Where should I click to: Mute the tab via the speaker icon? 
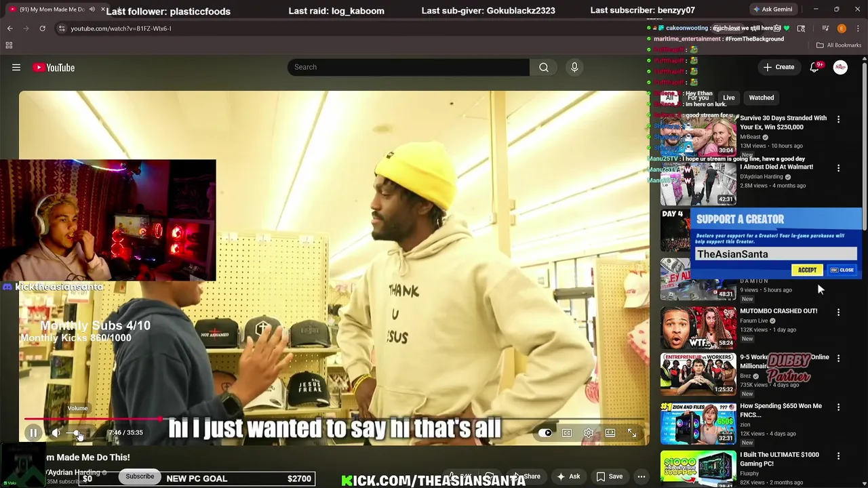point(92,9)
